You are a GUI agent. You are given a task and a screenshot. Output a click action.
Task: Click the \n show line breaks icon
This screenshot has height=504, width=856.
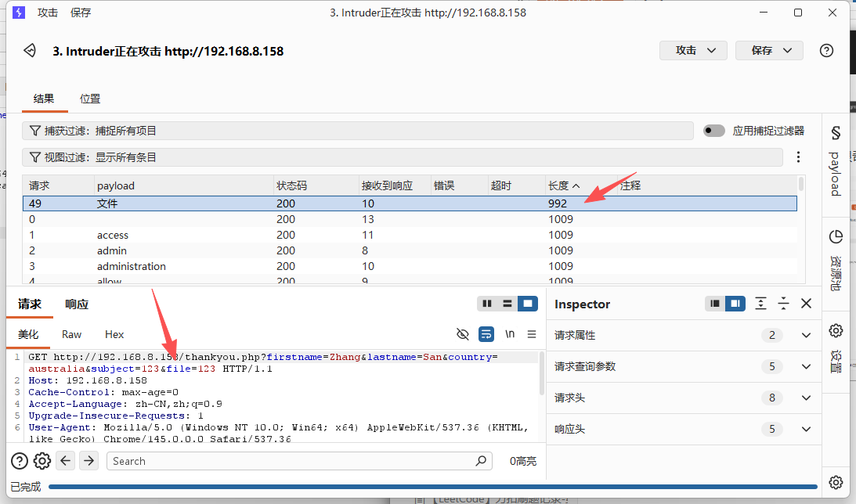pos(510,334)
